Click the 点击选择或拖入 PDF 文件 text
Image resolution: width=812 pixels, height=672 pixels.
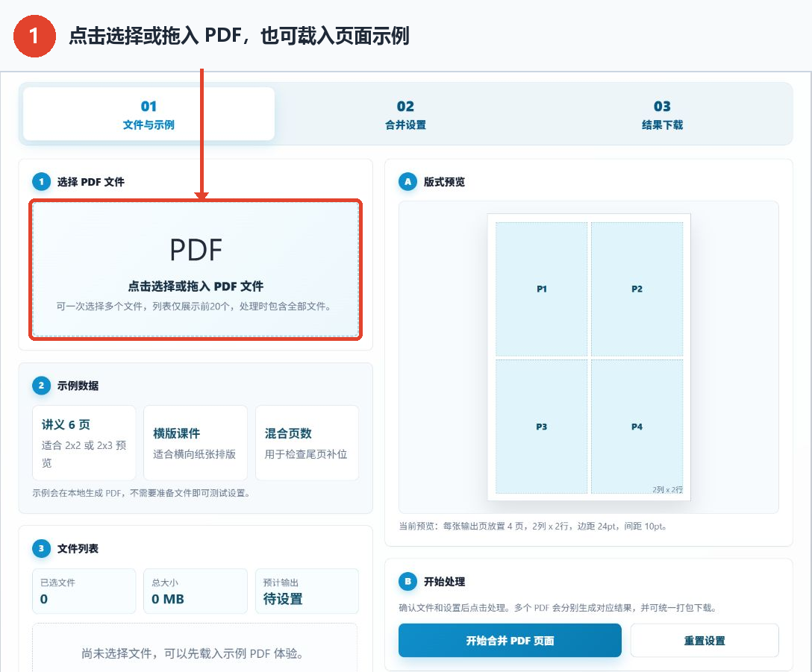click(x=196, y=286)
